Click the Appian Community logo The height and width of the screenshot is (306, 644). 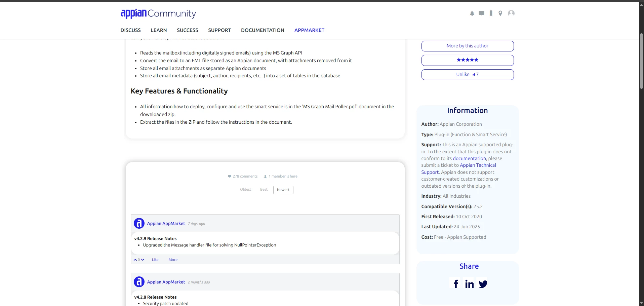(x=158, y=13)
